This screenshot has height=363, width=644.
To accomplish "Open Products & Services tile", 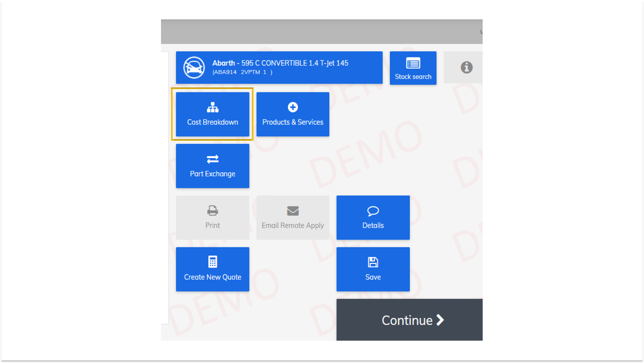I will click(x=293, y=114).
